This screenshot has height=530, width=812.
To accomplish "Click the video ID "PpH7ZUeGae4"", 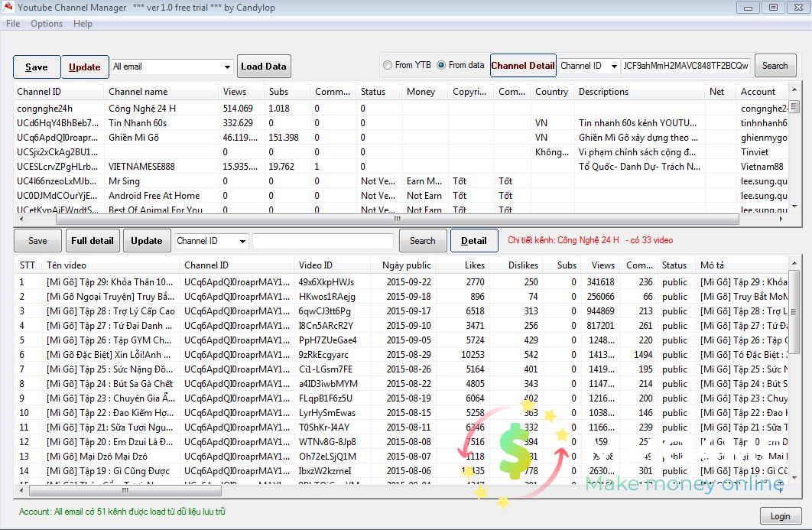I will 327,340.
